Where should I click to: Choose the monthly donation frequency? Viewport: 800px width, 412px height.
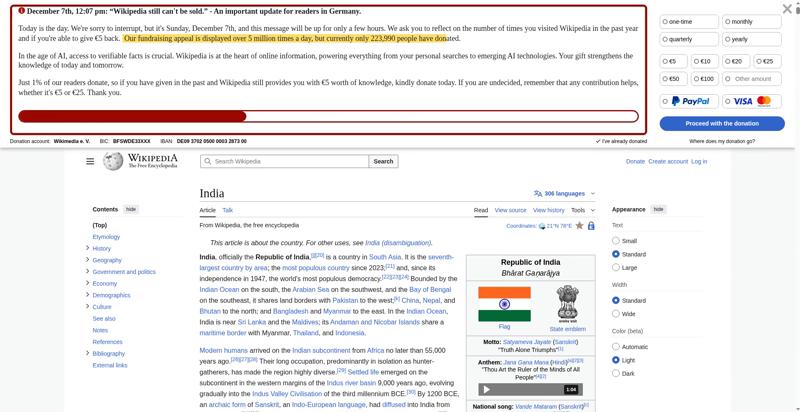(x=752, y=21)
